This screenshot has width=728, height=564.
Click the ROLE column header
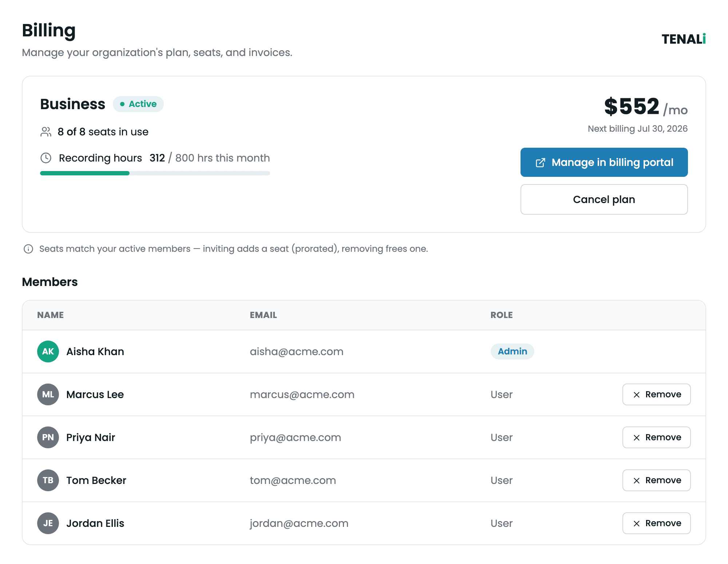coord(502,315)
